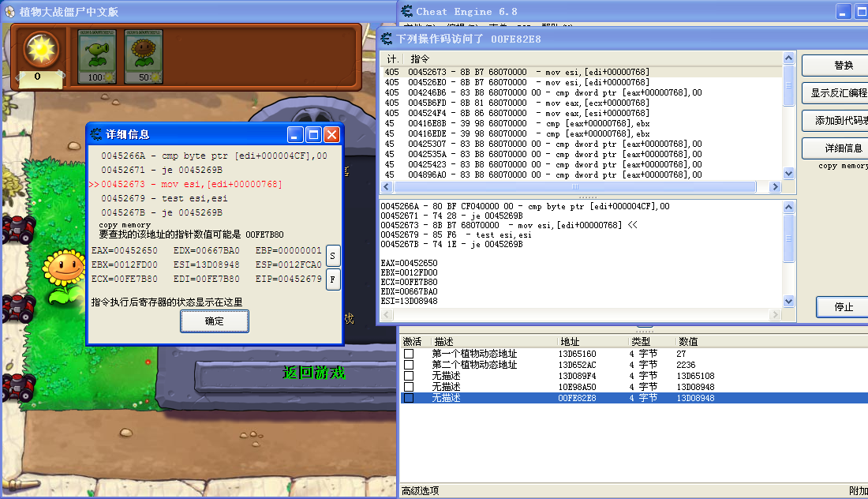Open 高级选项 at the bottom left

point(420,490)
